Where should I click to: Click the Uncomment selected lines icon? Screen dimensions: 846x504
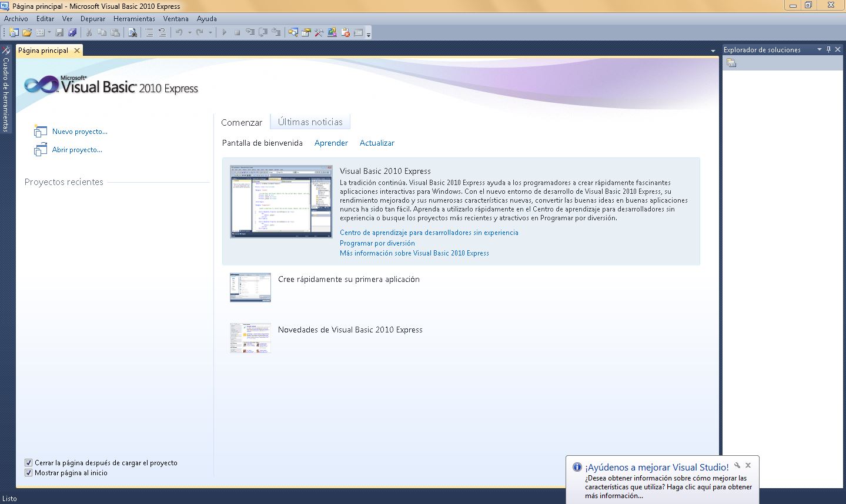[162, 33]
